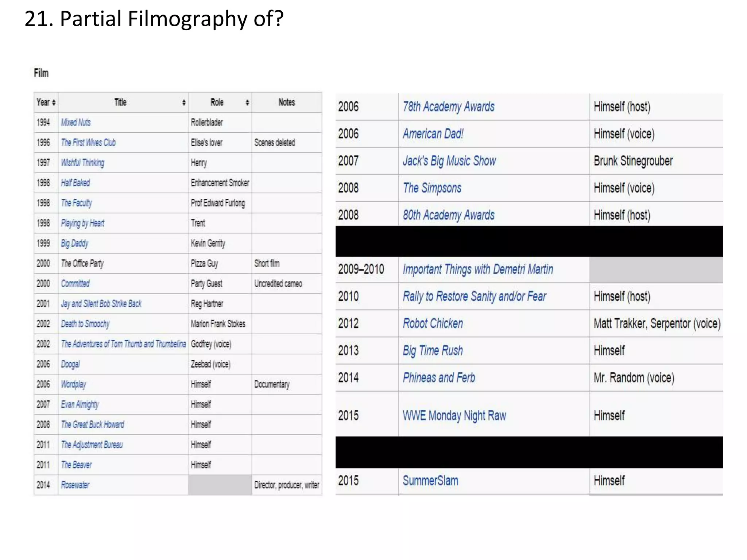This screenshot has height=560, width=747.
Task: Select the 'Scenes deleted' note
Action: tap(275, 143)
